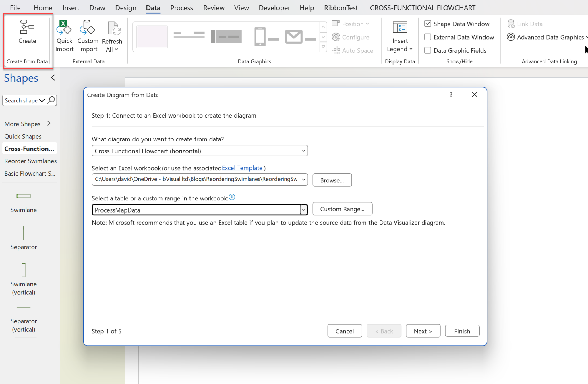Viewport: 588px width, 384px height.
Task: Switch to the Process ribbon tab
Action: [181, 8]
